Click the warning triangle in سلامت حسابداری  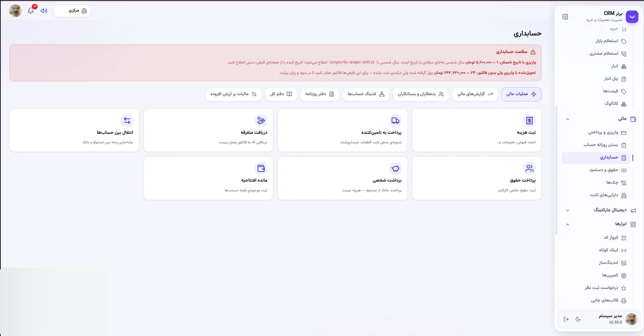[533, 52]
